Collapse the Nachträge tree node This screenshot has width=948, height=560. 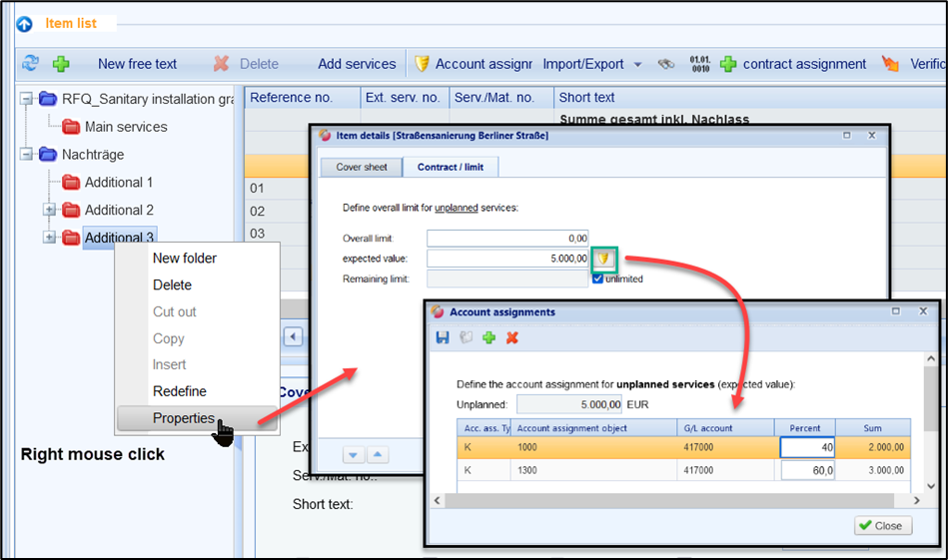tap(25, 155)
